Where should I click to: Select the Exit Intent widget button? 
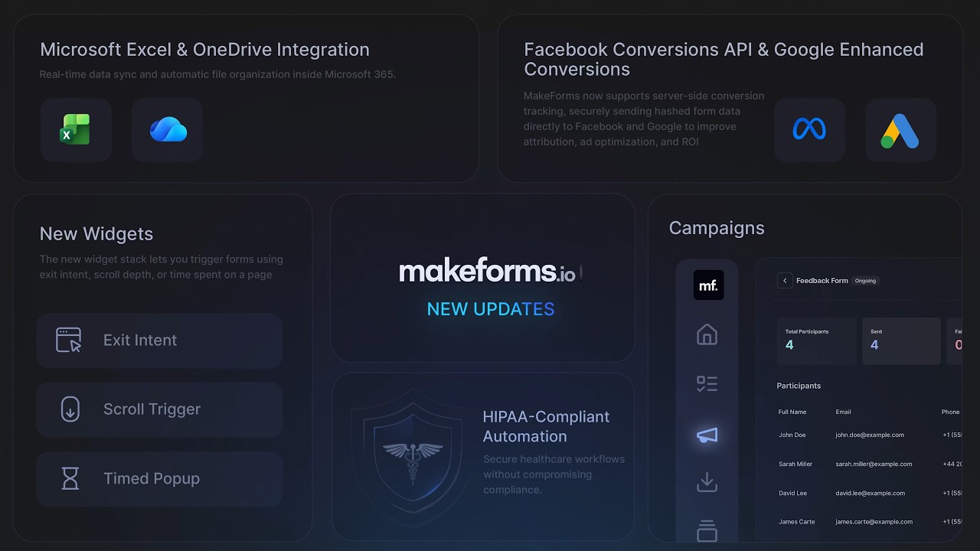[x=159, y=341]
